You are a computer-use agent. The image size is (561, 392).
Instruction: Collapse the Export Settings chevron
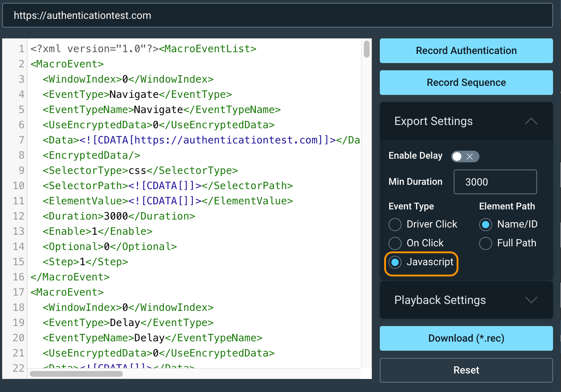531,121
